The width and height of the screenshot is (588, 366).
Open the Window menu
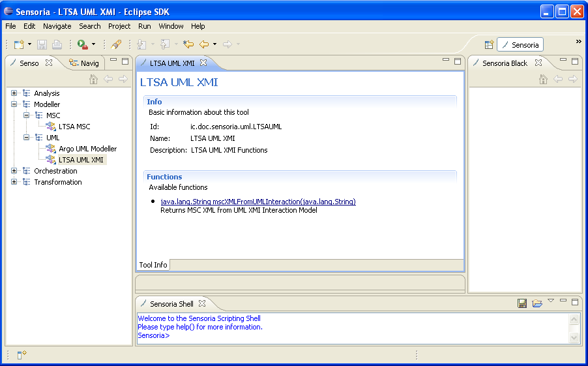171,26
